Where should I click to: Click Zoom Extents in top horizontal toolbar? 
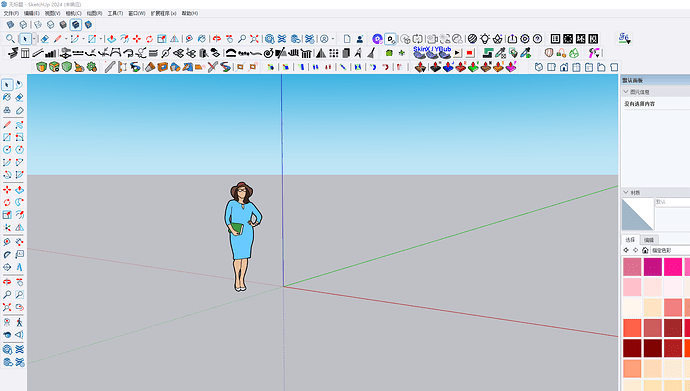254,39
